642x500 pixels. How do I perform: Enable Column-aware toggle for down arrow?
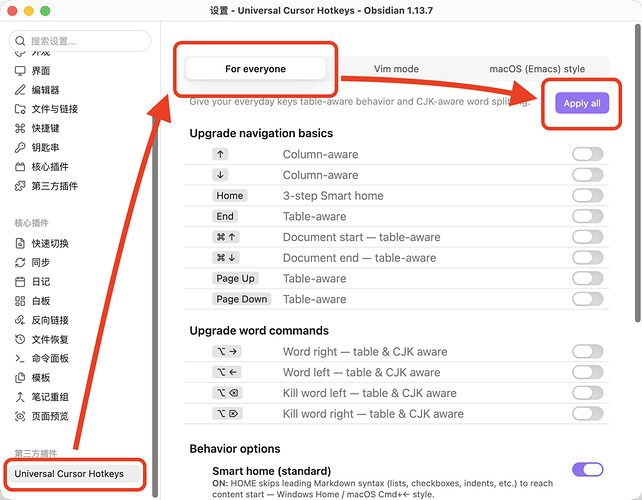[x=588, y=175]
